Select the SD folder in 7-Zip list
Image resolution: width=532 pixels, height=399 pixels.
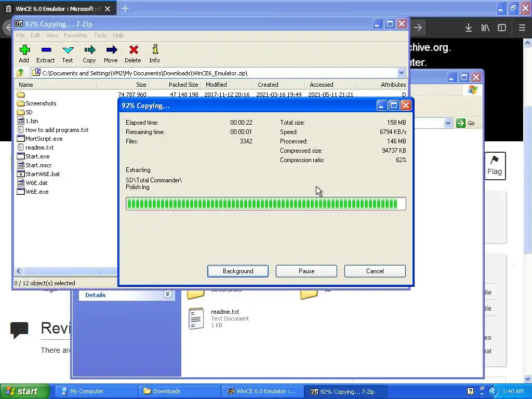pos(25,112)
